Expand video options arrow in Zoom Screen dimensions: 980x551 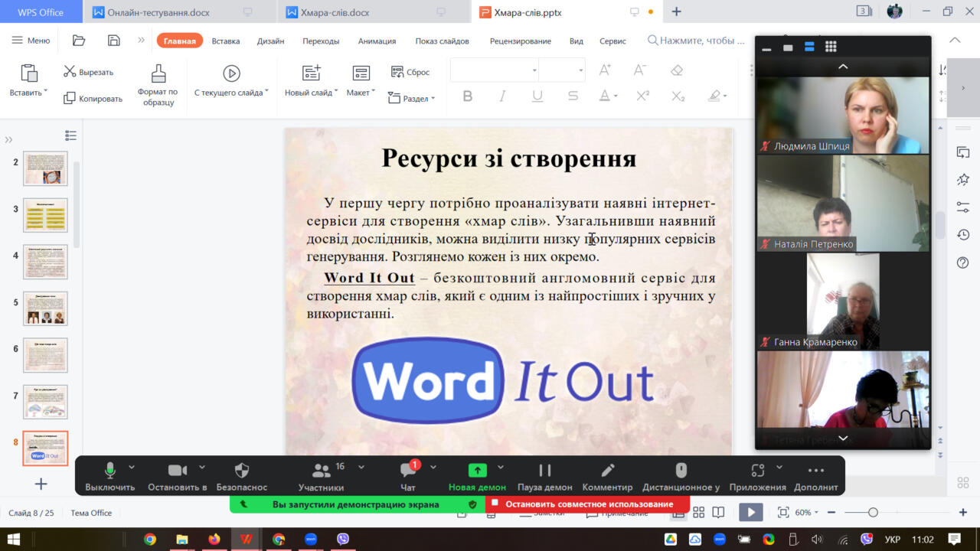[x=202, y=467]
